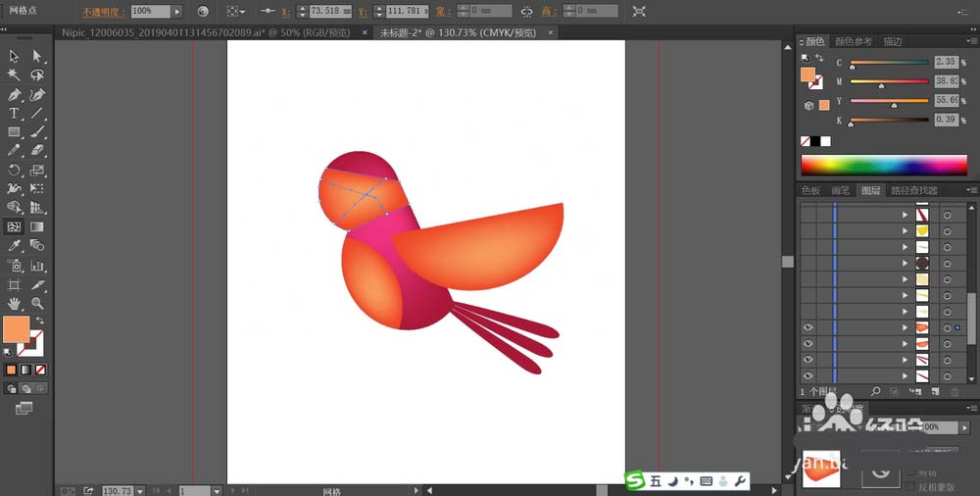
Task: Close the Nipic_12006035 document tab
Action: [x=365, y=32]
